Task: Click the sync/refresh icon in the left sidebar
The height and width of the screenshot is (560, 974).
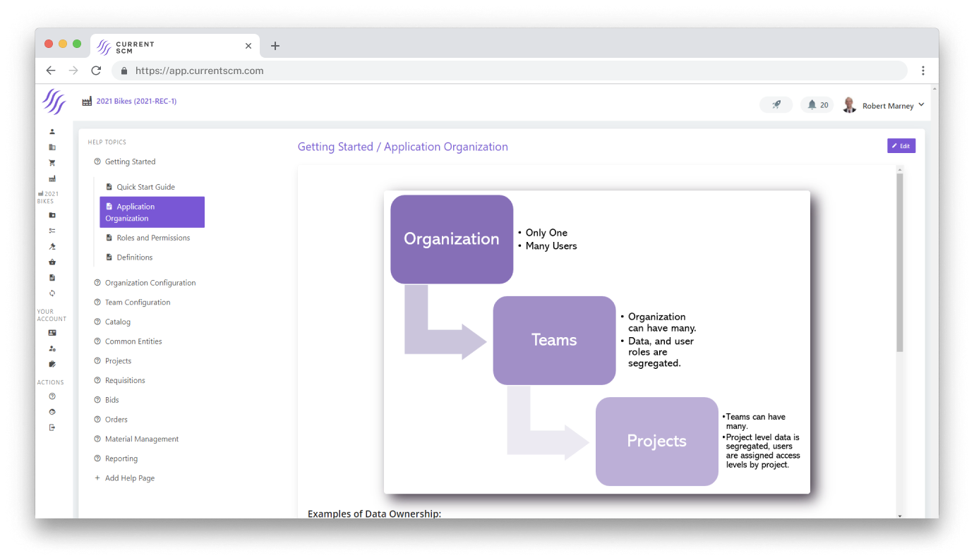Action: [x=52, y=293]
